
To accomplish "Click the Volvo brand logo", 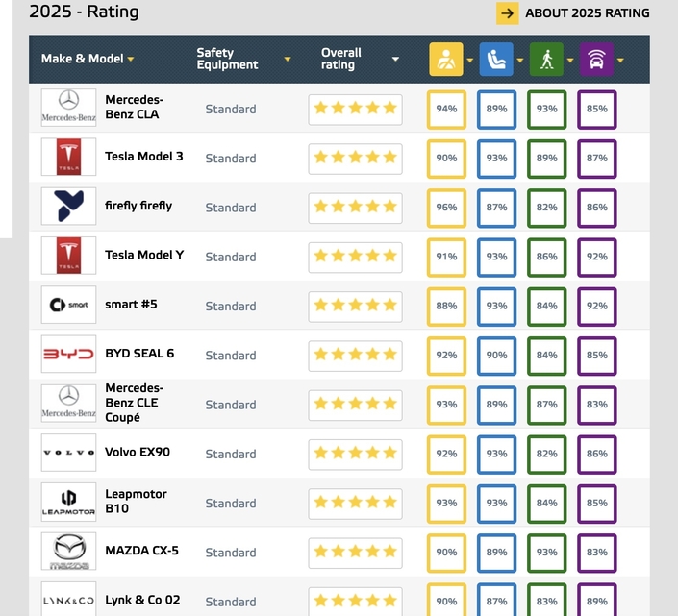I will [68, 453].
